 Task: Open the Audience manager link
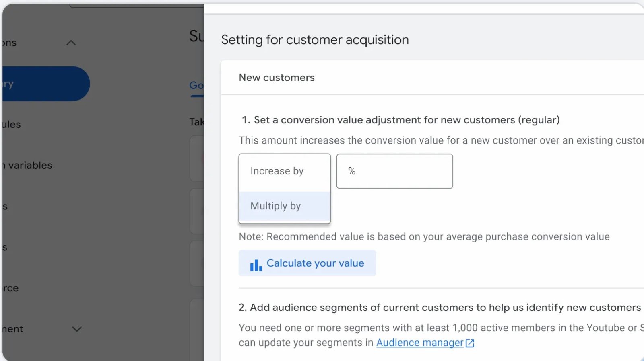coord(420,343)
